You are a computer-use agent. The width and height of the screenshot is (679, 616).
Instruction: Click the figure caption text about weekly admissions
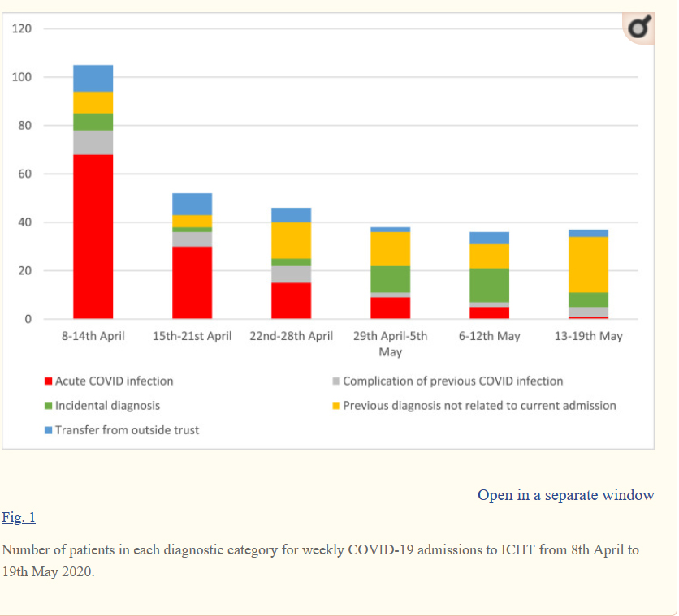pyautogui.click(x=320, y=559)
